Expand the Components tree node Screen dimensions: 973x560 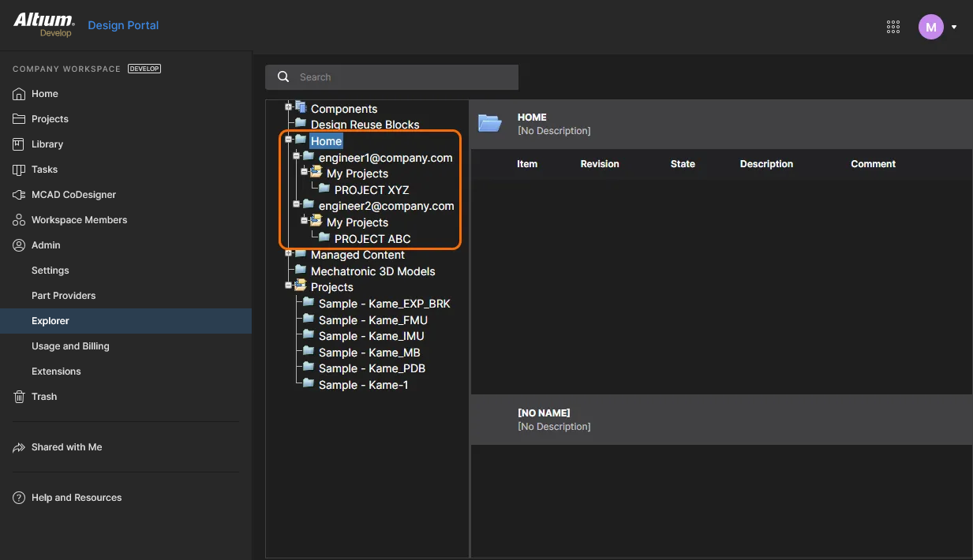(289, 106)
